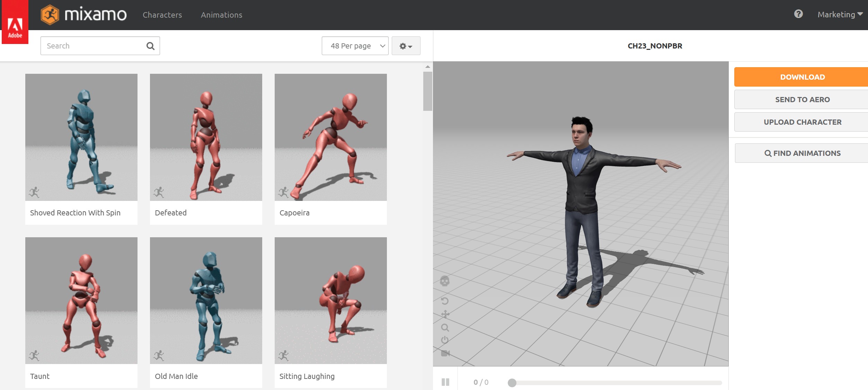Click the UPLOAD CHARACTER button

801,122
